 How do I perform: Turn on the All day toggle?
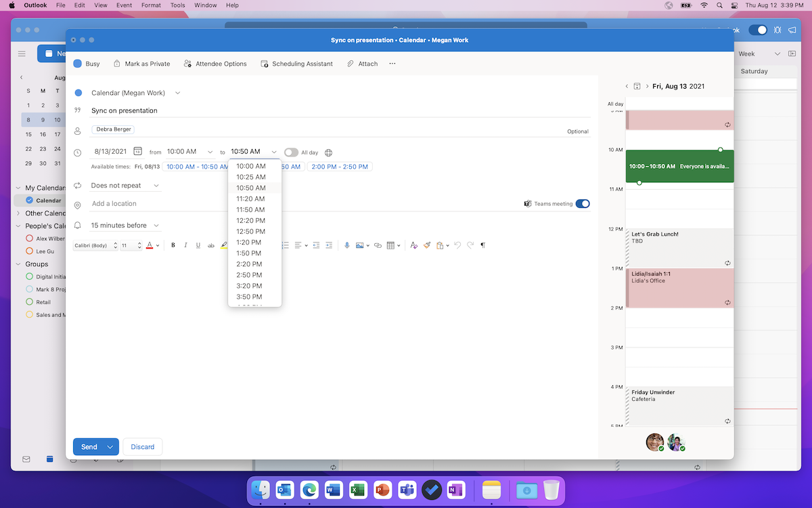[x=291, y=152]
